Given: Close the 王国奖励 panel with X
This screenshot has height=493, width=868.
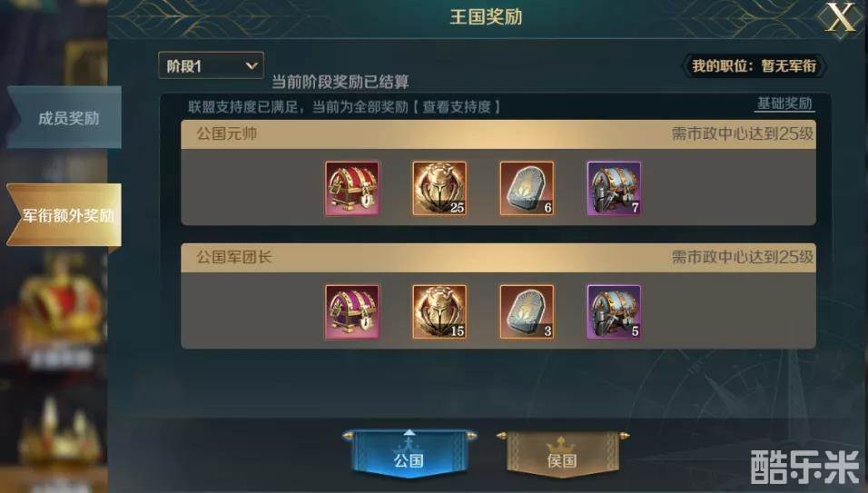Looking at the screenshot, I should 840,18.
